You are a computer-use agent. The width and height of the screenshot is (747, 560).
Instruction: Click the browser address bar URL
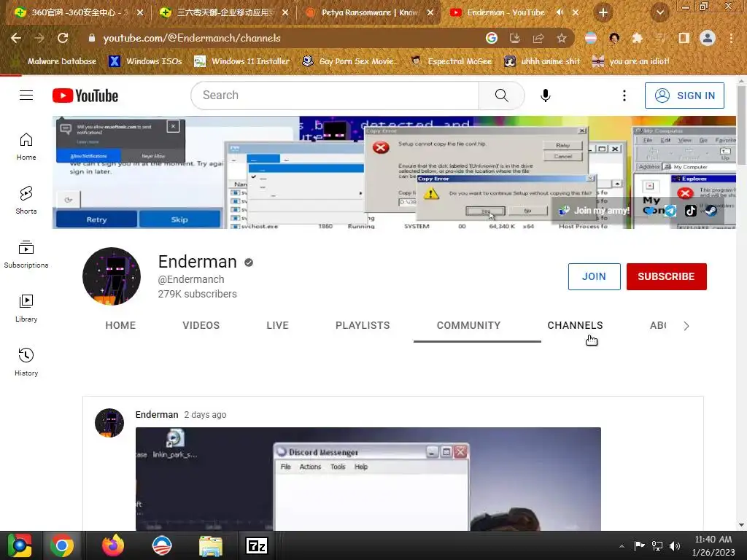point(192,38)
